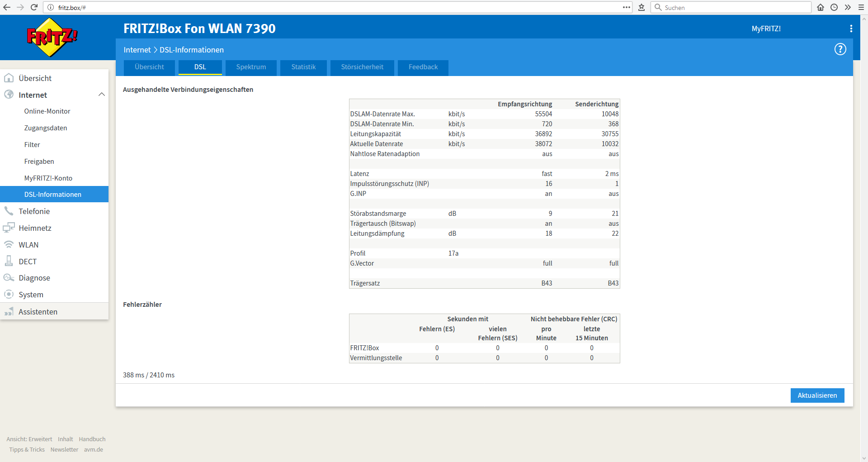Click into the Suchen search field
This screenshot has height=462, width=868.
click(x=731, y=7)
